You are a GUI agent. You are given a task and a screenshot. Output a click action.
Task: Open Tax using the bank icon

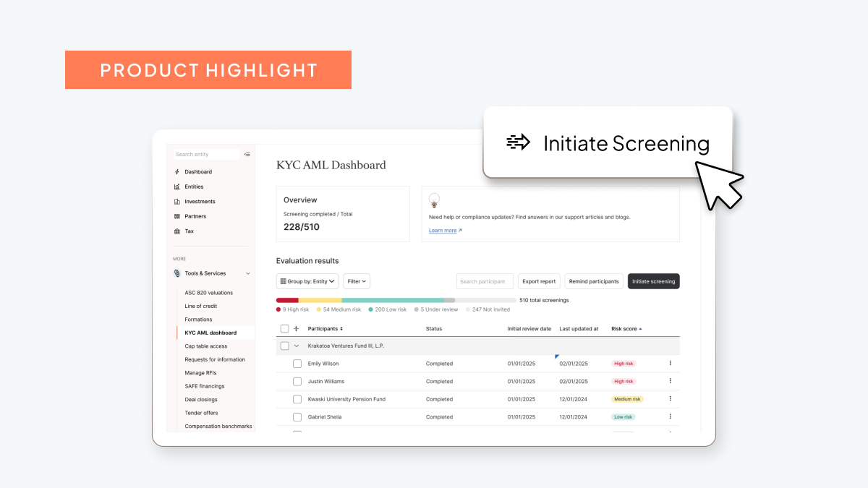point(176,231)
